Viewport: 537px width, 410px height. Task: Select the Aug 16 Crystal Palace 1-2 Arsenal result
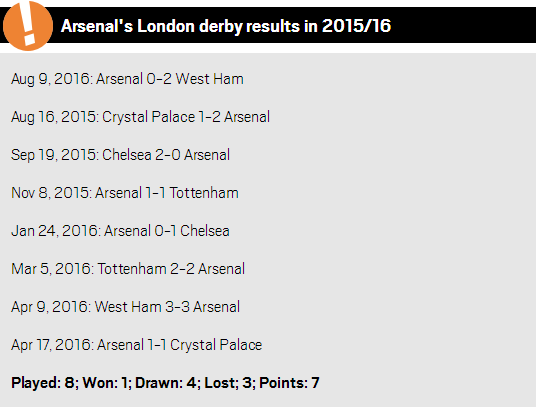(140, 117)
